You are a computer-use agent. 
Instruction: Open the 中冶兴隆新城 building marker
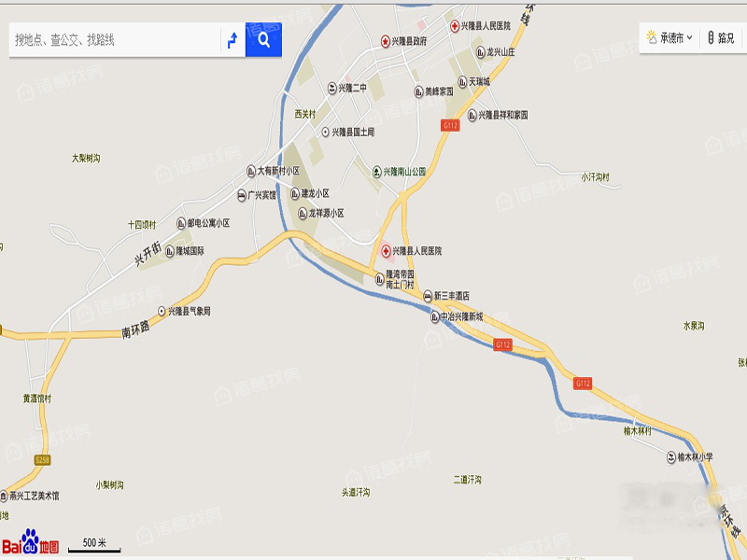coord(435,316)
